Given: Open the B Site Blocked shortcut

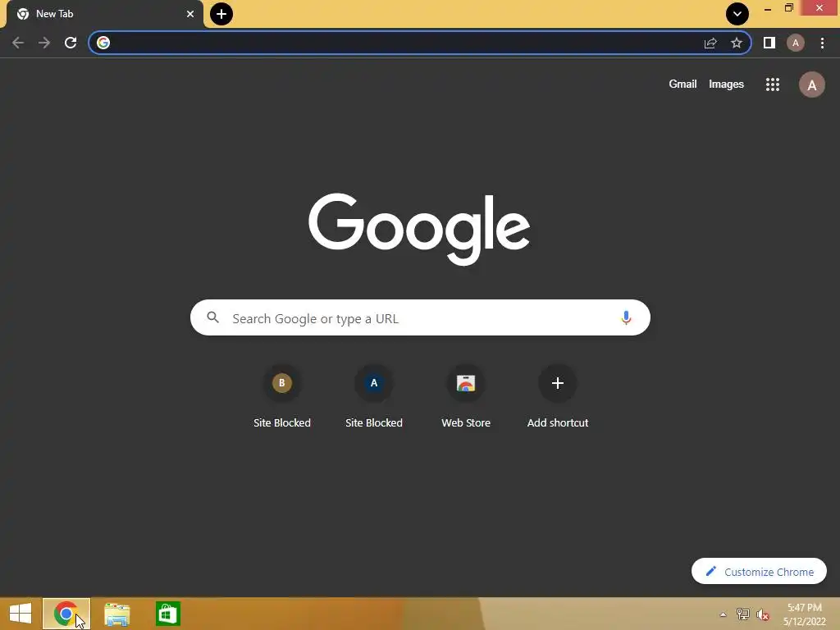Looking at the screenshot, I should [x=282, y=397].
